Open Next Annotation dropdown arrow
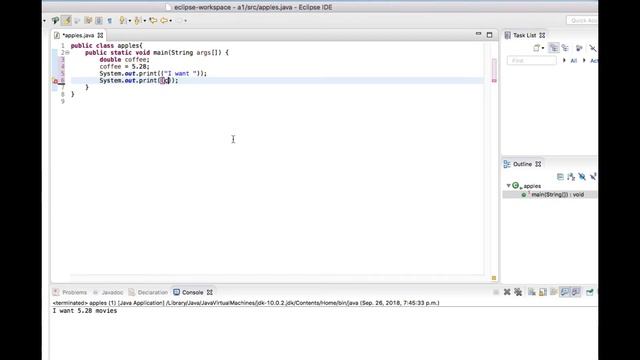 130,20
